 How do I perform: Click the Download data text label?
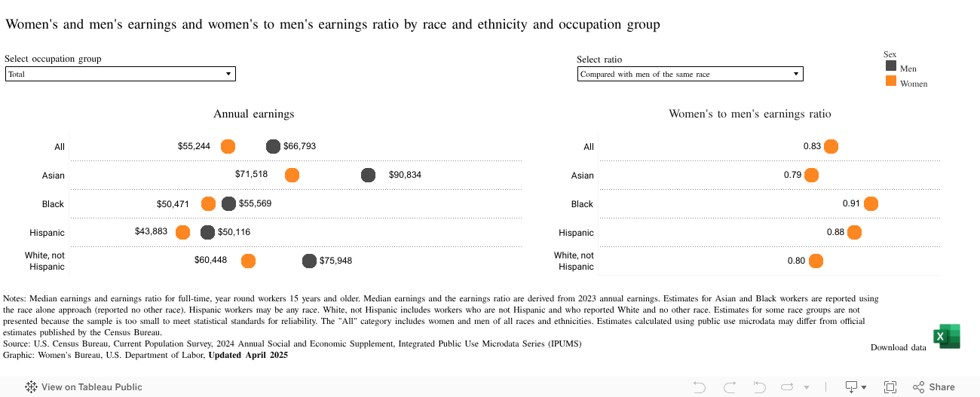pos(898,347)
